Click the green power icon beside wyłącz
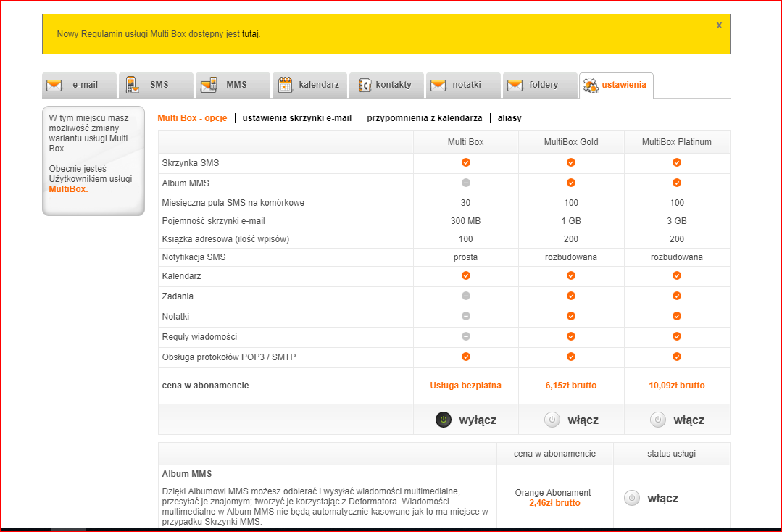 (x=442, y=419)
